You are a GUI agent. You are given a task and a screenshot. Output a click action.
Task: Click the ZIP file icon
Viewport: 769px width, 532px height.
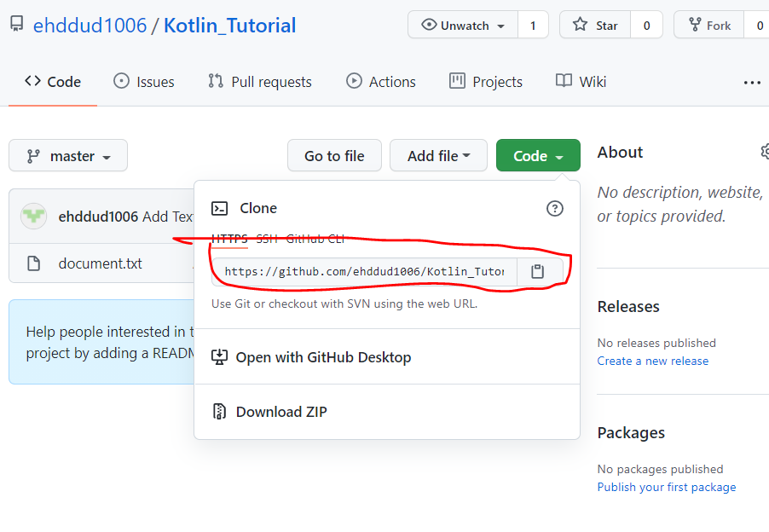tap(219, 412)
